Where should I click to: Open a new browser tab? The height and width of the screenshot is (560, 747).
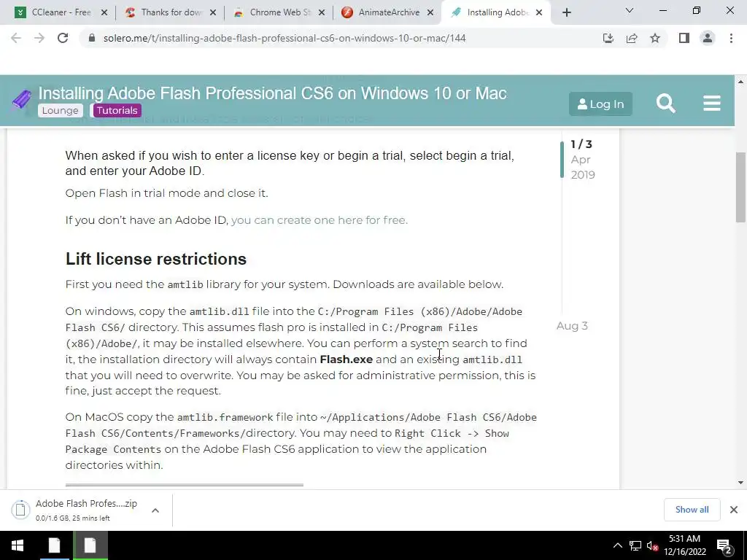tap(566, 13)
